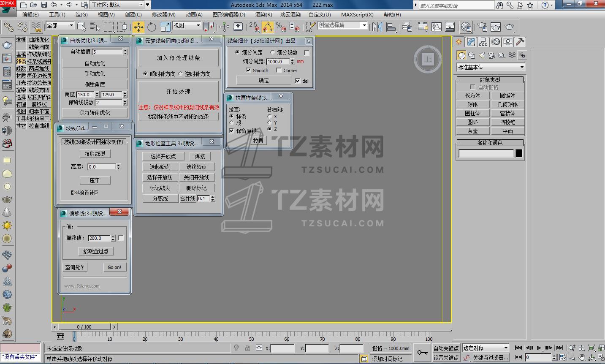Toggle the Angle Snap tool
This screenshot has width=605, height=364.
pos(267,27)
